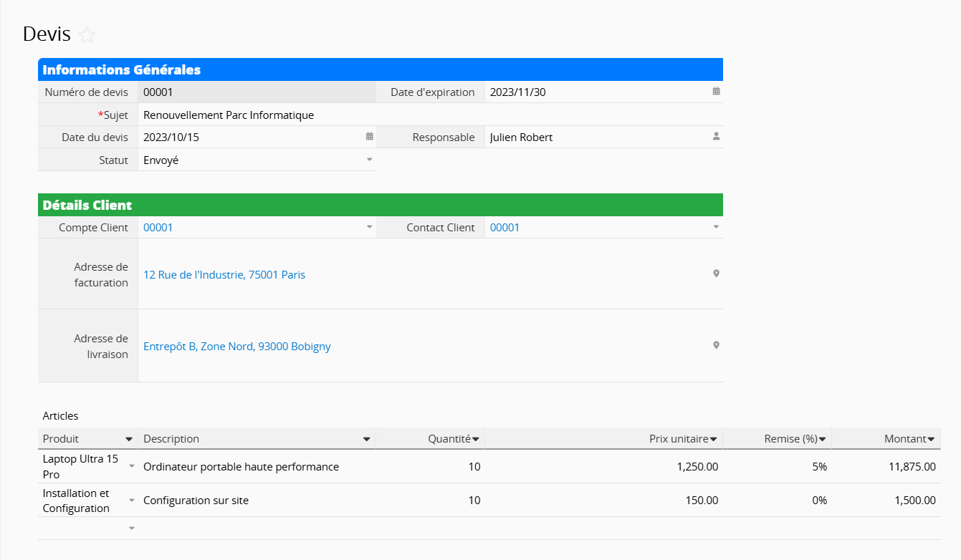Open Produit column header menu

pyautogui.click(x=129, y=439)
